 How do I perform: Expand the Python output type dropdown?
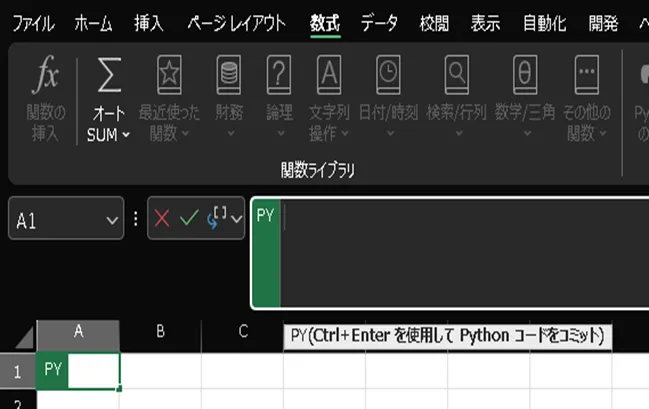tap(236, 218)
